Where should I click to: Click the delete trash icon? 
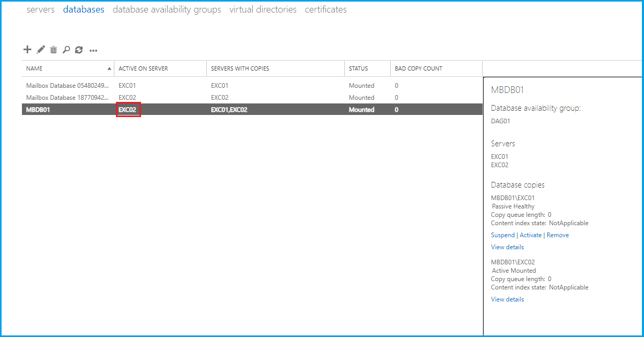(x=53, y=50)
